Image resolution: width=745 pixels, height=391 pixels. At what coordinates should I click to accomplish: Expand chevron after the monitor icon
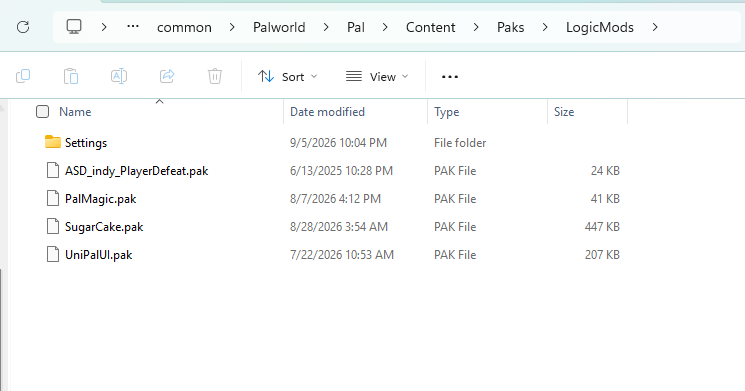104,27
